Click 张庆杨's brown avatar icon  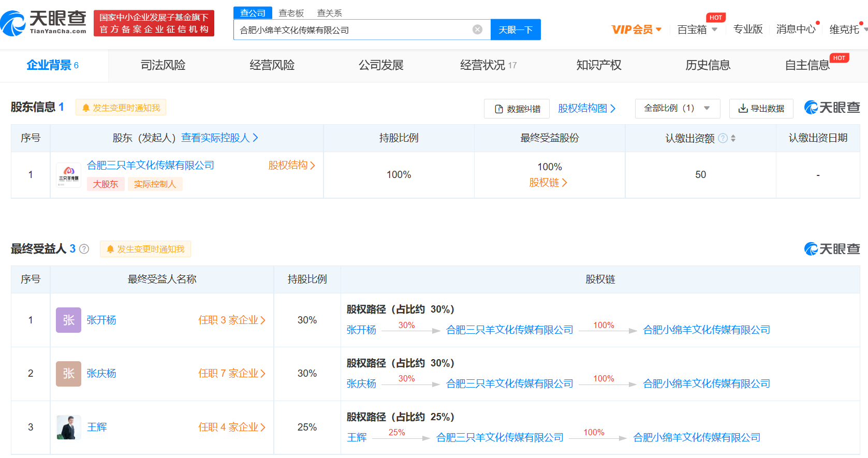click(x=69, y=374)
